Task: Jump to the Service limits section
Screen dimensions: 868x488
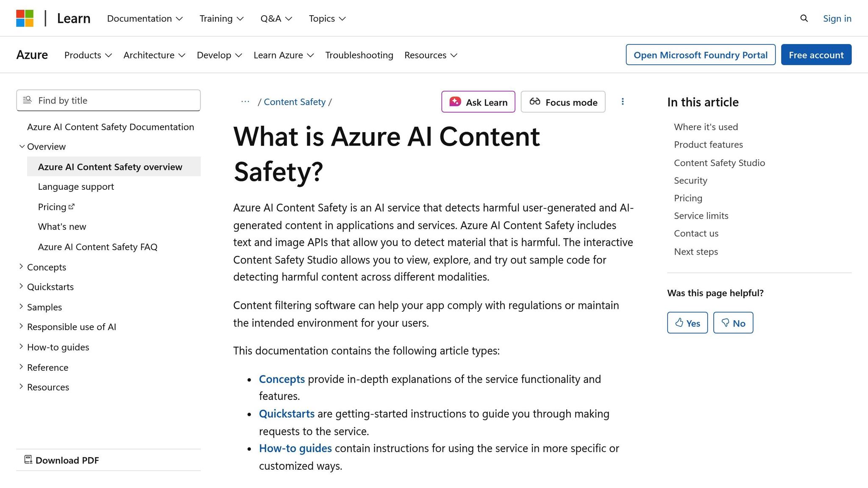Action: (x=701, y=216)
